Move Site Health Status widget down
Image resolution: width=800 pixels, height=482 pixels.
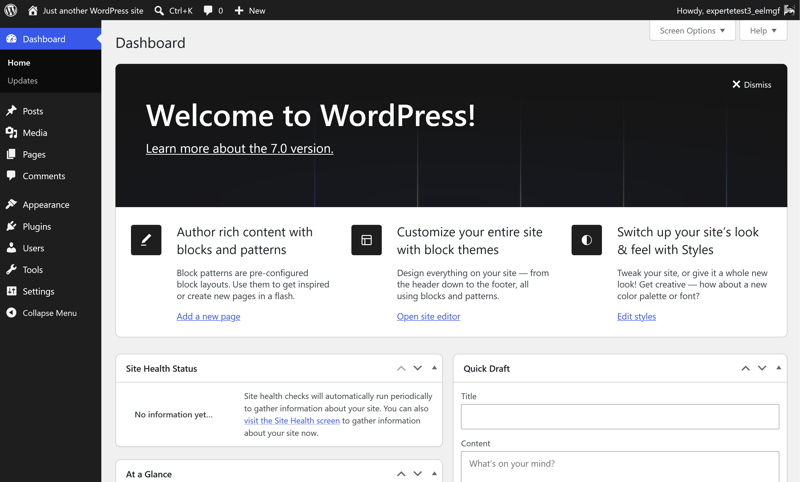[417, 368]
